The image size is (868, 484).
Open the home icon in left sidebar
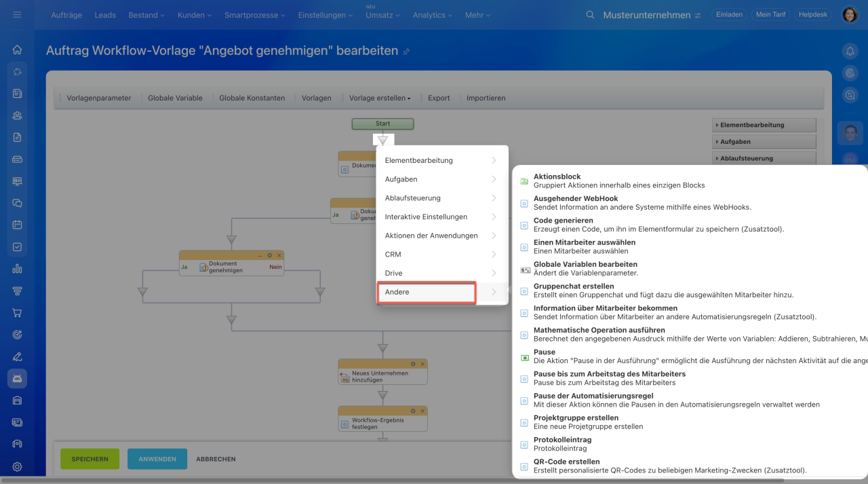17,50
